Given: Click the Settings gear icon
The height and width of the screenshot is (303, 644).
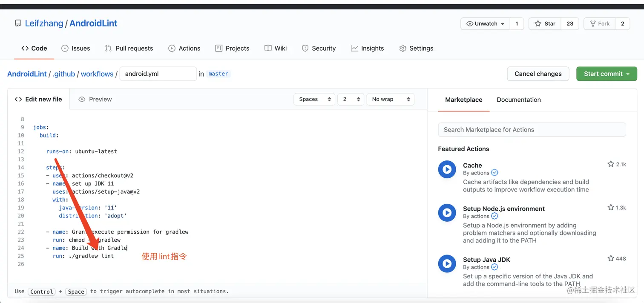Looking at the screenshot, I should (x=402, y=49).
